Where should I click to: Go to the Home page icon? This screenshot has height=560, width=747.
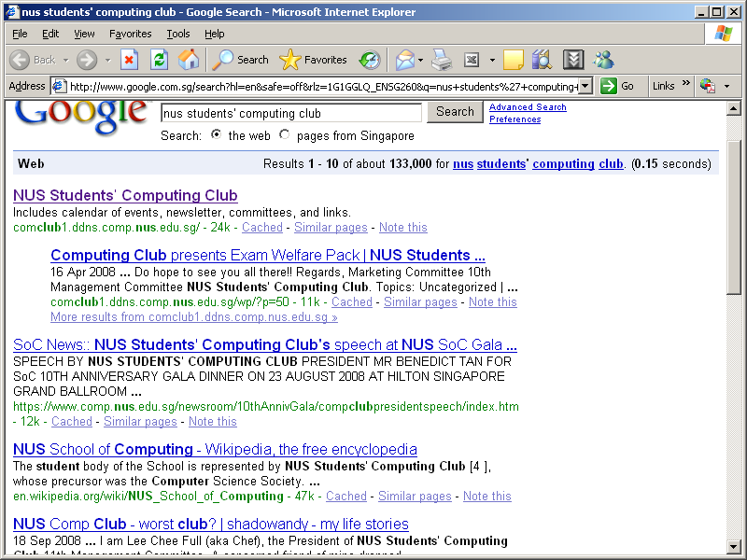(x=189, y=60)
